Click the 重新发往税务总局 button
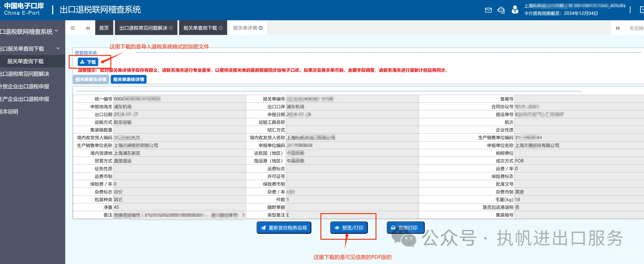 coord(284,228)
